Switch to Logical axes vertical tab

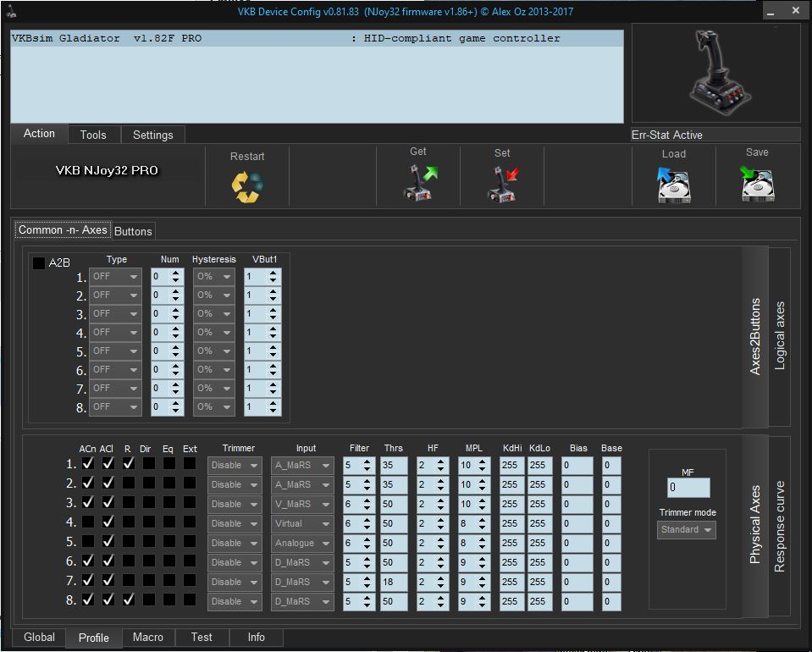779,336
